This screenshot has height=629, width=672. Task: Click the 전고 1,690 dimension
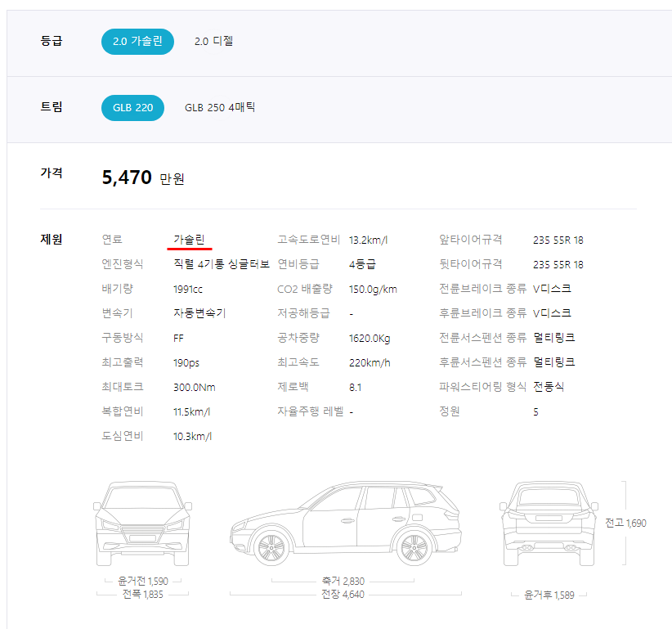coord(625,523)
